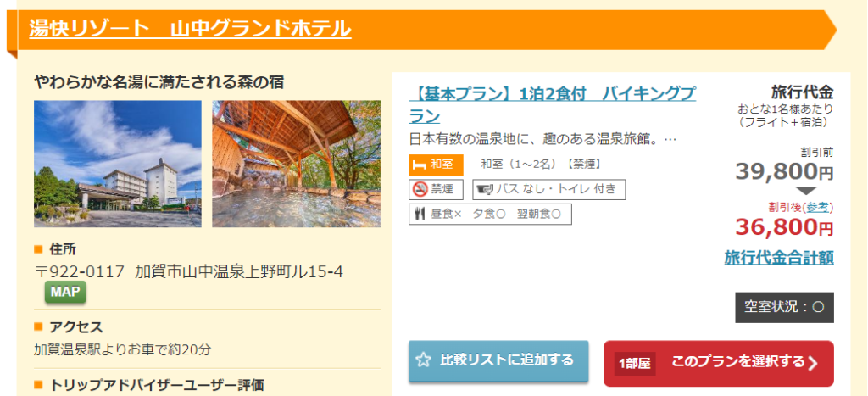
Task: Click the orange square beside アクセス
Action: click(38, 327)
